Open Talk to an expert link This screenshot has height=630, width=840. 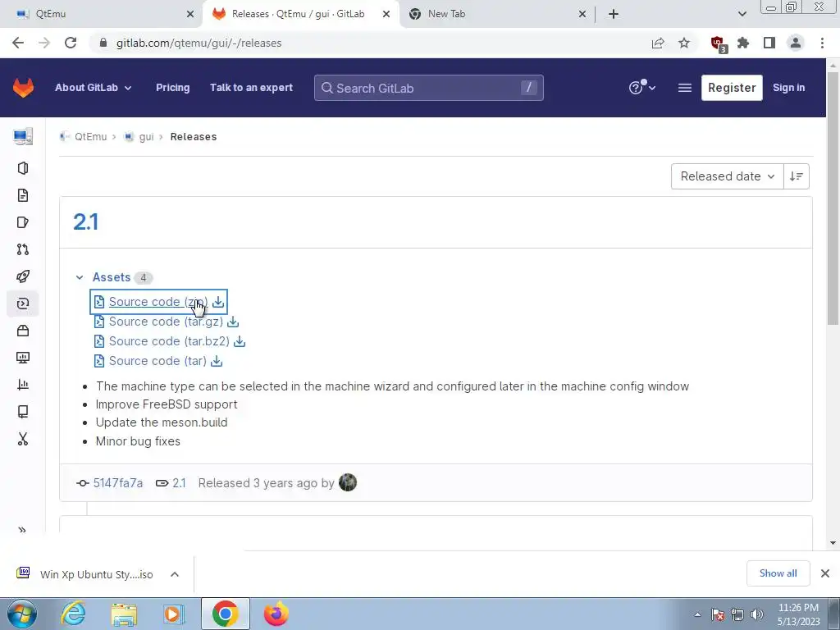point(251,88)
